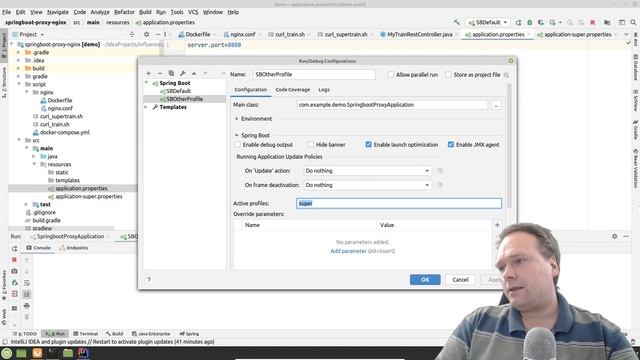
Task: Open the Refactor menu
Action: (x=124, y=12)
